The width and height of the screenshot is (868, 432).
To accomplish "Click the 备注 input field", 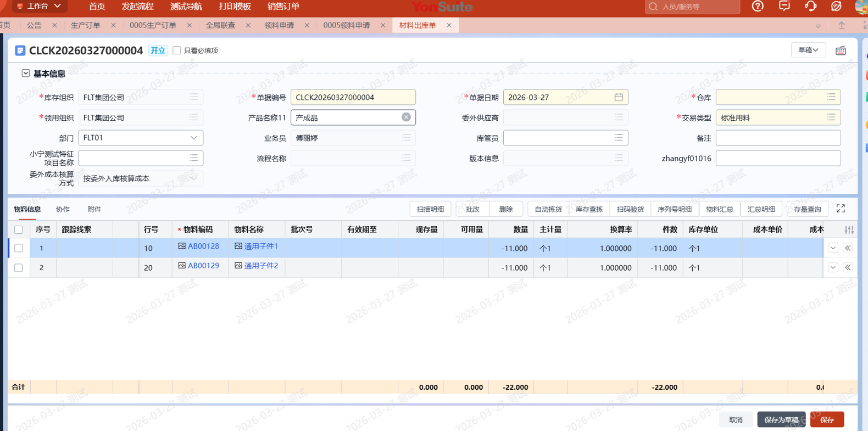I will pyautogui.click(x=778, y=138).
